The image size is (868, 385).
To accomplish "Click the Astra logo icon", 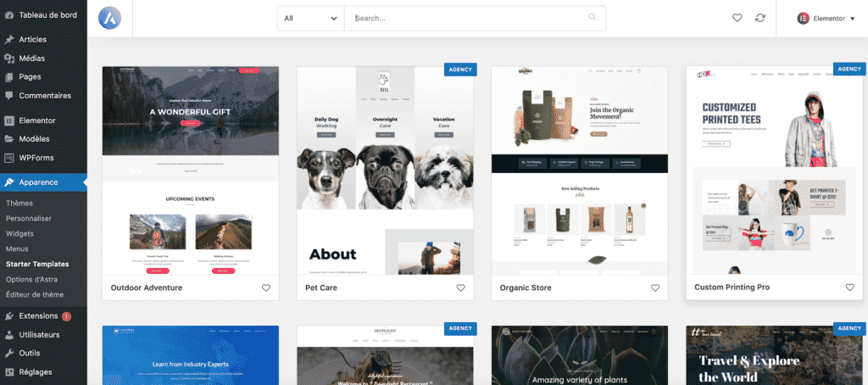I will [x=109, y=18].
